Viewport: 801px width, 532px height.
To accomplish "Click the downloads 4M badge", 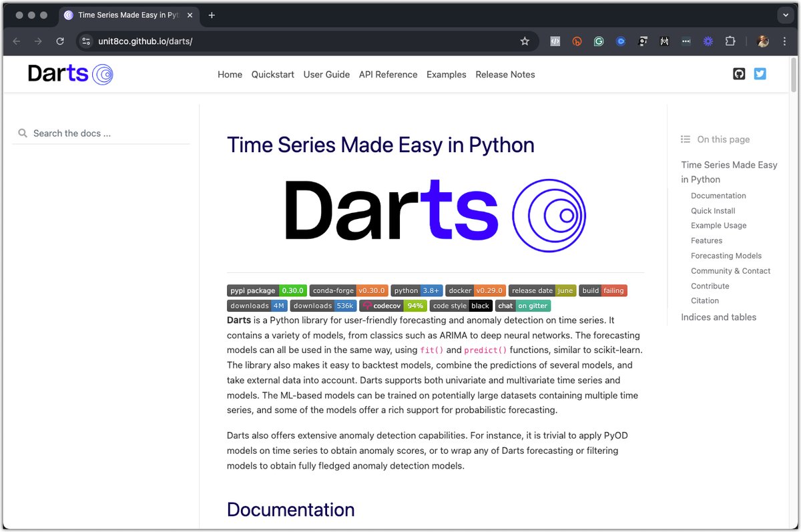I will point(258,306).
